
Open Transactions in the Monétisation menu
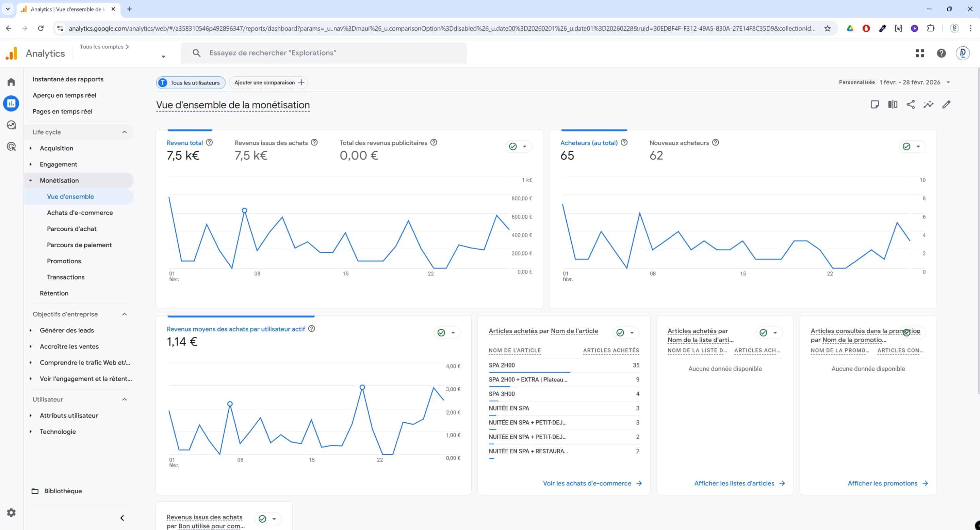coord(65,277)
